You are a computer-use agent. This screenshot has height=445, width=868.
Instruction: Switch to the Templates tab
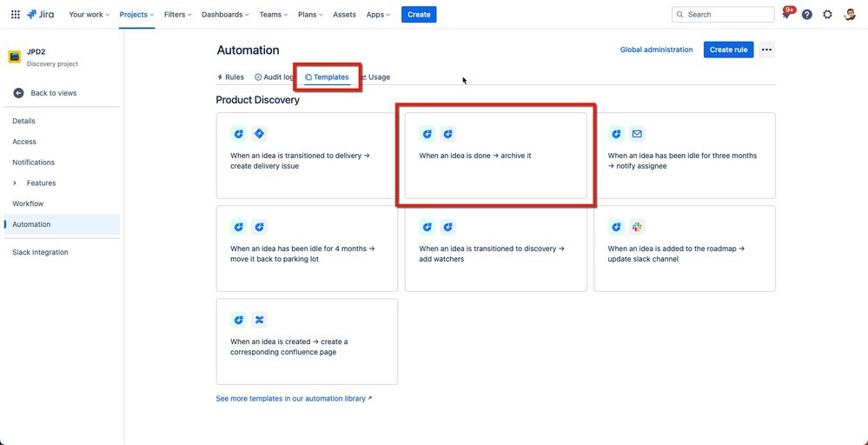pyautogui.click(x=328, y=77)
